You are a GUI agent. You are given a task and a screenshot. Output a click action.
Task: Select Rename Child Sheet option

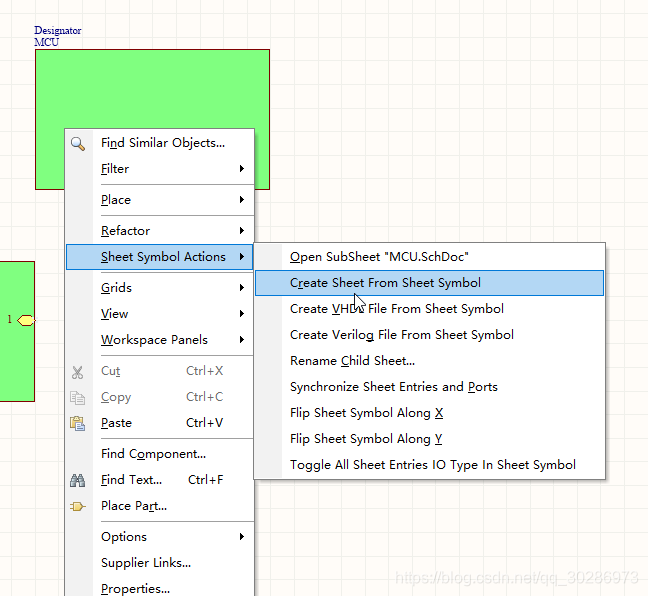click(429, 361)
